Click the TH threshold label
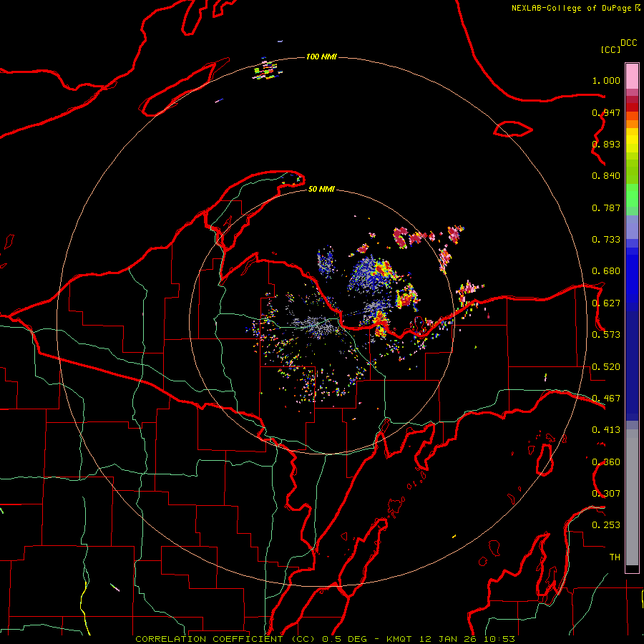This screenshot has height=644, width=644. [x=615, y=557]
